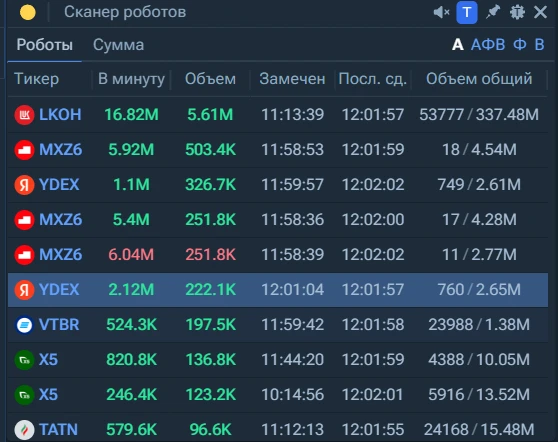Sort by the Тикер column header
This screenshot has height=442, width=558.
tap(36, 79)
